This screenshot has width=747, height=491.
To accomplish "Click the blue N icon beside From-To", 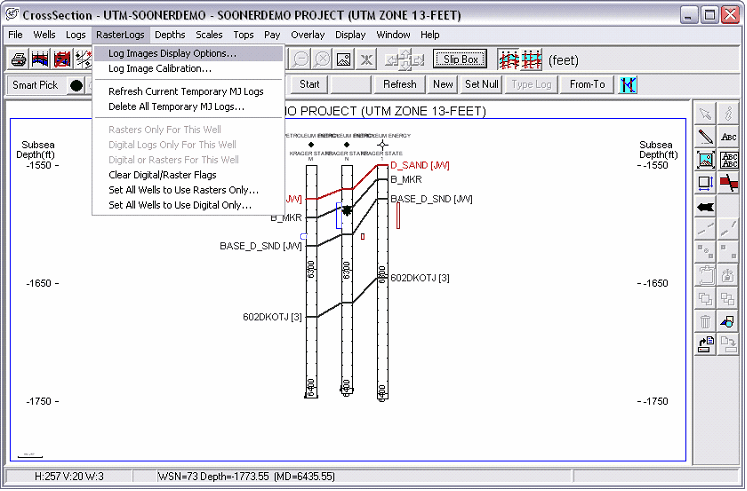I will [628, 85].
